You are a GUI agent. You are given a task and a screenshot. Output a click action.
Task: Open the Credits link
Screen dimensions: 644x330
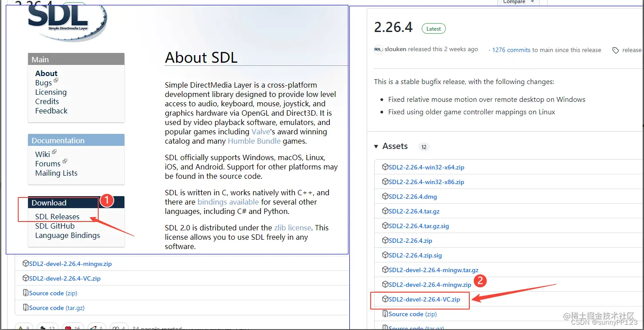(x=47, y=101)
